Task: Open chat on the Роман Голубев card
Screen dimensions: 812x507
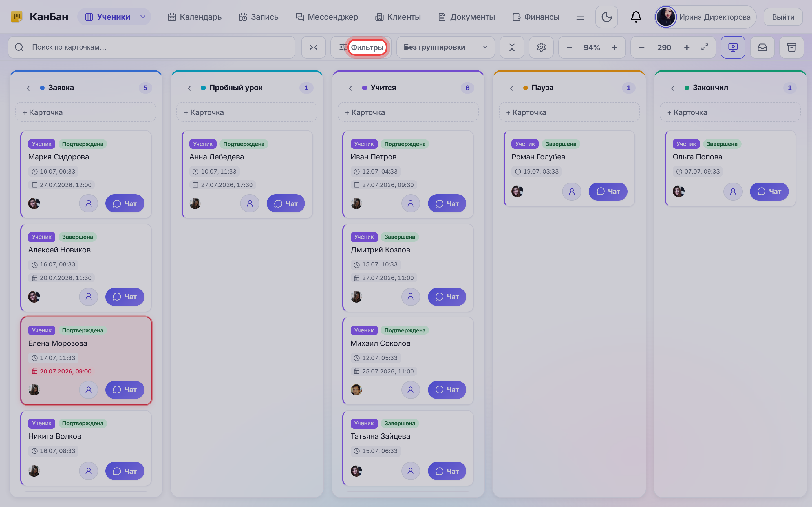Action: [x=608, y=192]
